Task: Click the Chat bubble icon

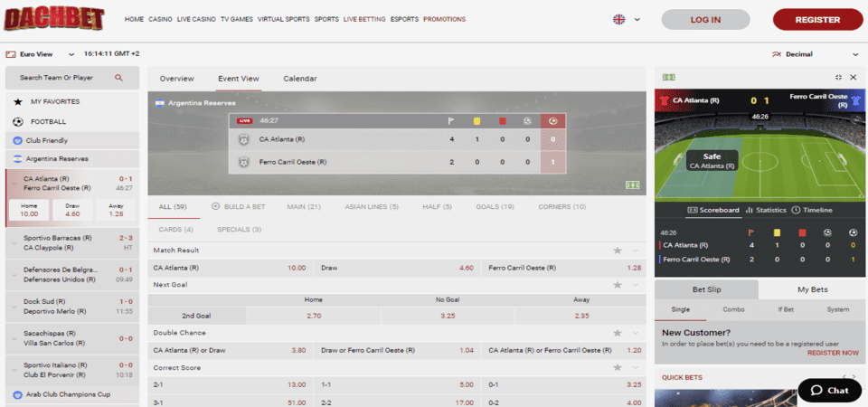Action: coord(816,391)
